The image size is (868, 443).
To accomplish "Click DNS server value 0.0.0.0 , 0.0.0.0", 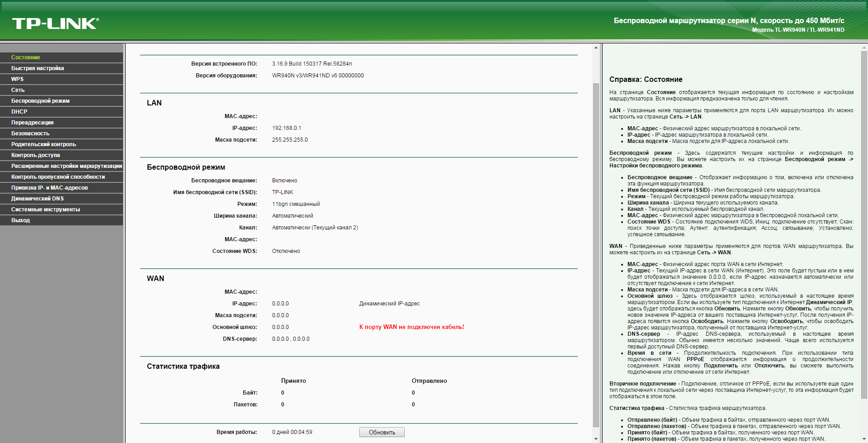I will (x=291, y=339).
